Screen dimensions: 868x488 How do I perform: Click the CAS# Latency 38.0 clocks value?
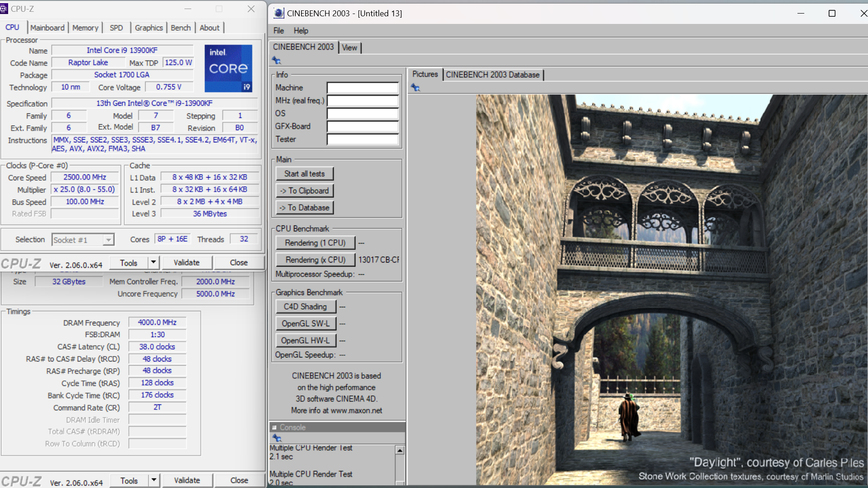(x=157, y=347)
